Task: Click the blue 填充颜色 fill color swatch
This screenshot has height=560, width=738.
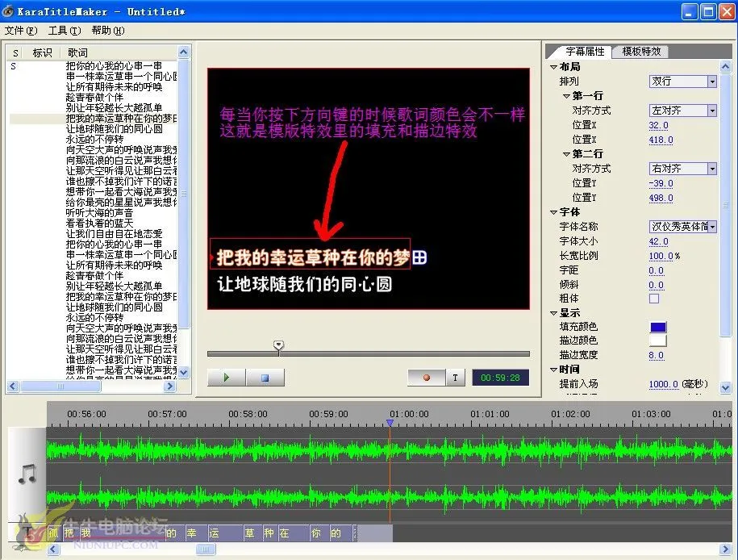Action: tap(658, 327)
